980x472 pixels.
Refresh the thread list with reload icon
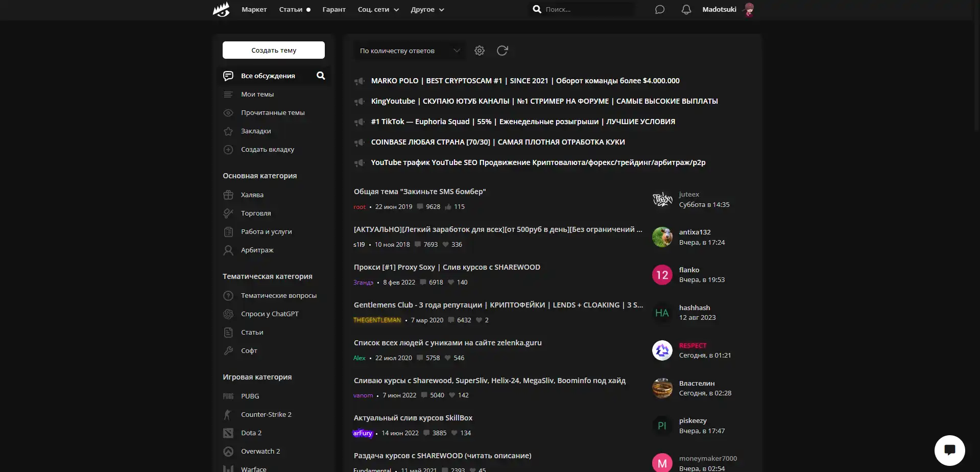point(502,51)
